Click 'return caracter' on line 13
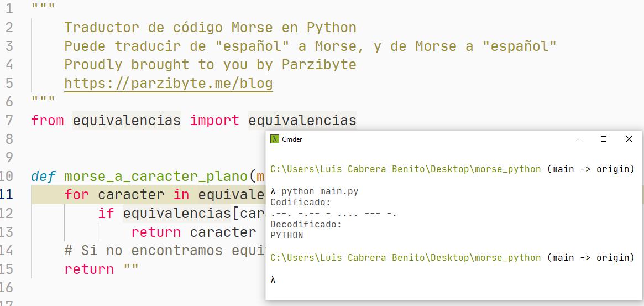 point(194,232)
